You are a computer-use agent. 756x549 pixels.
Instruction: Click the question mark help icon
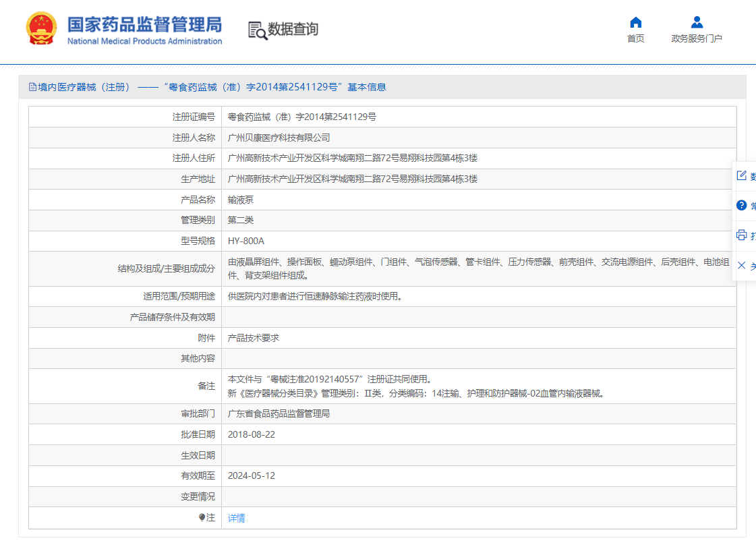click(742, 205)
